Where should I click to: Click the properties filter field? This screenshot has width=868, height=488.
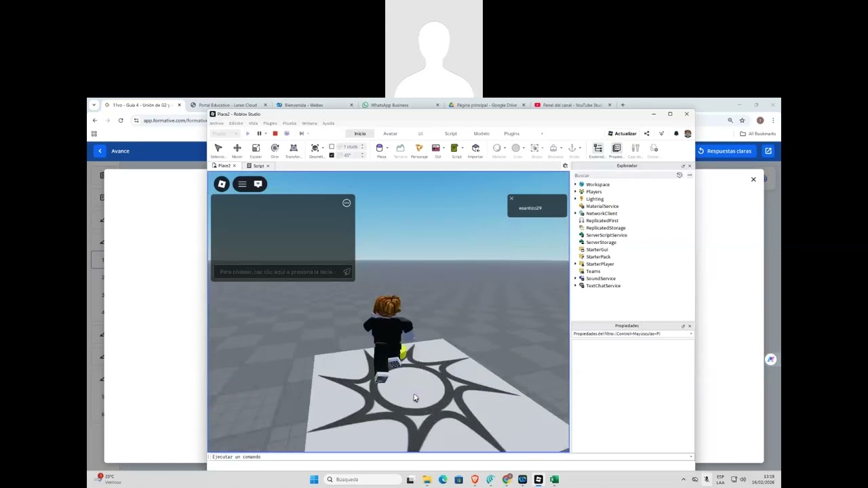click(x=631, y=333)
